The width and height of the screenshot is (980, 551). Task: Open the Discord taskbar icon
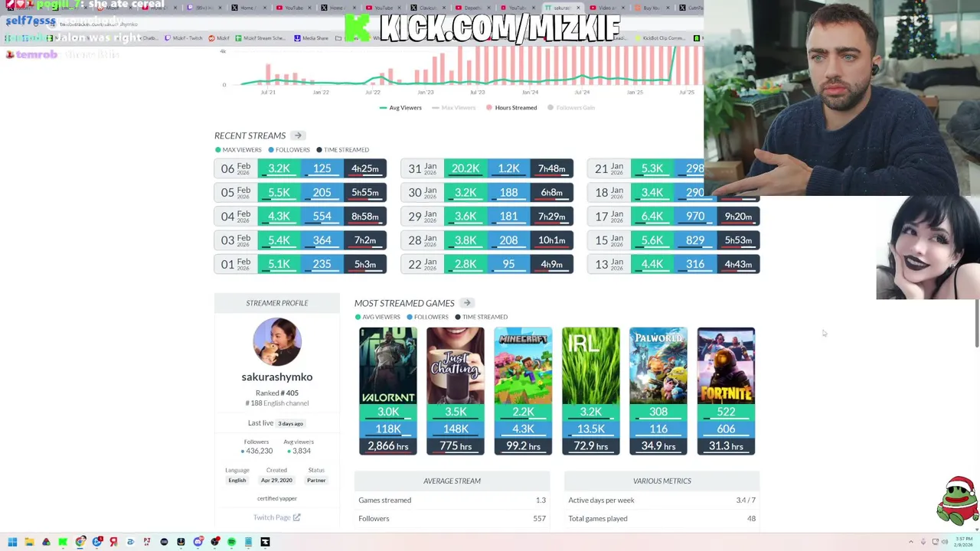(198, 542)
